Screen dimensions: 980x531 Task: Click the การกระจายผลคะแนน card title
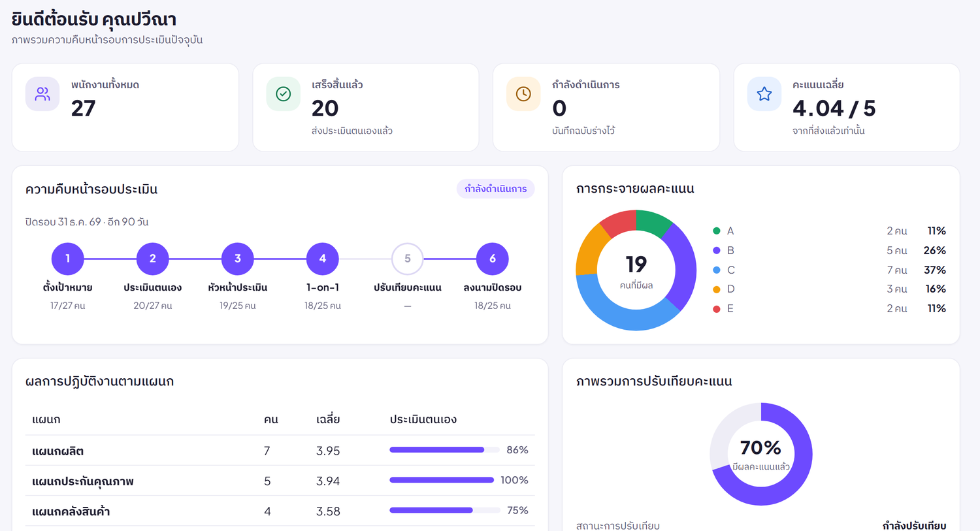[635, 189]
